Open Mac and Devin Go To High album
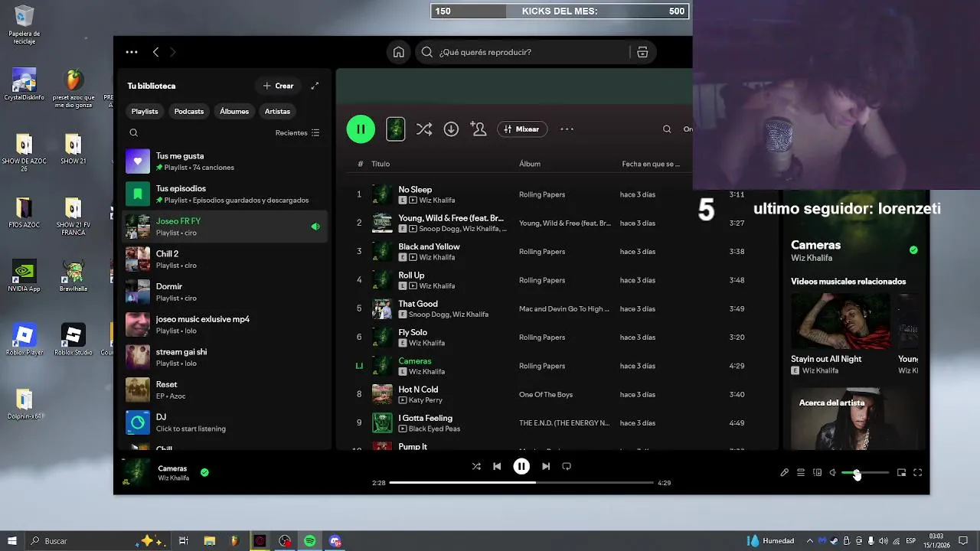Viewport: 980px width, 551px height. 564,309
